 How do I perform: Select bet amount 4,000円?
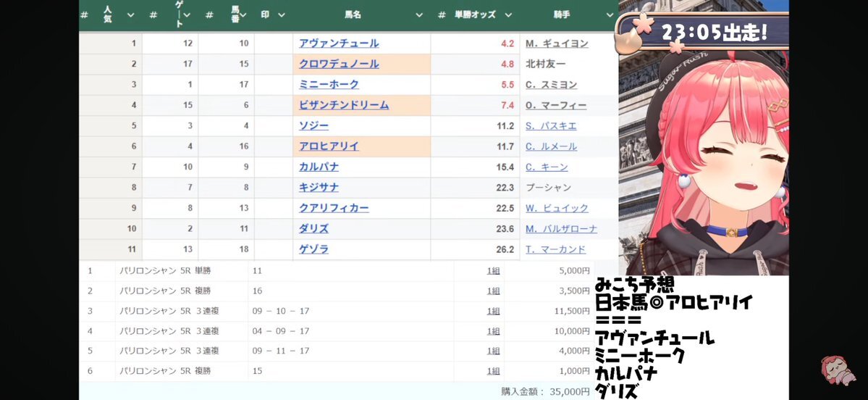[575, 351]
